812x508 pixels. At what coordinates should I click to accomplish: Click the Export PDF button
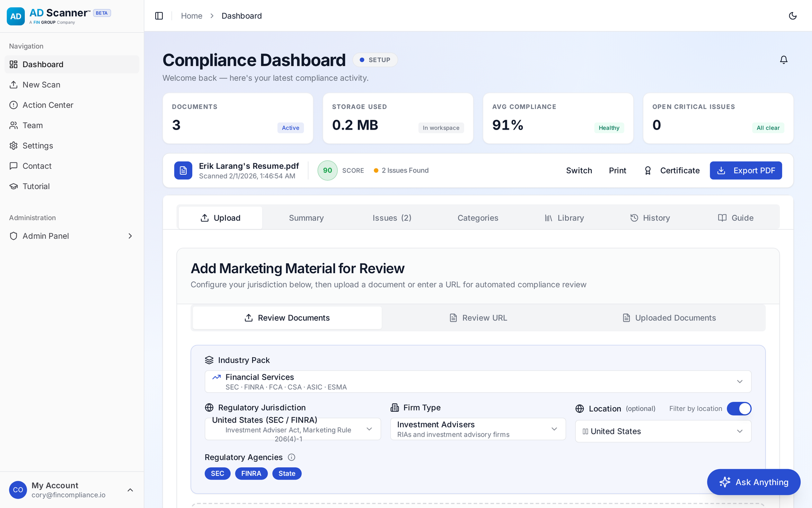[746, 170]
